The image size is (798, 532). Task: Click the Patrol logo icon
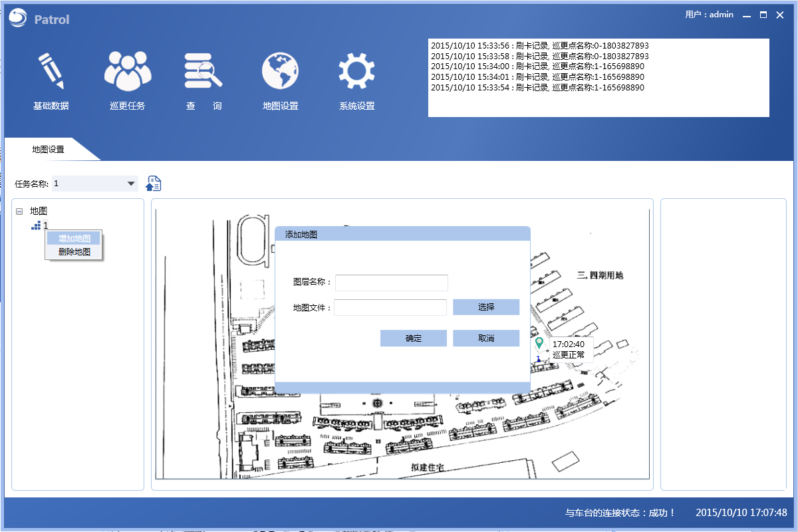click(18, 19)
